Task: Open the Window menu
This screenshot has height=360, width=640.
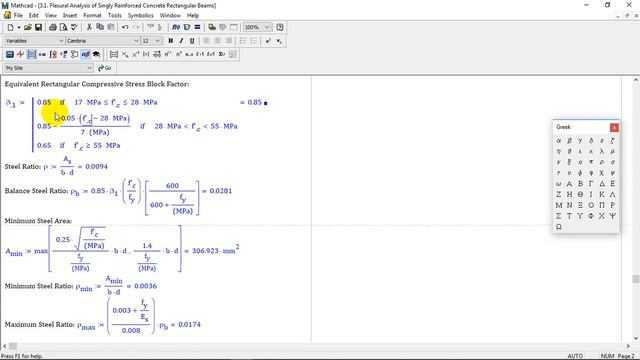Action: point(170,16)
